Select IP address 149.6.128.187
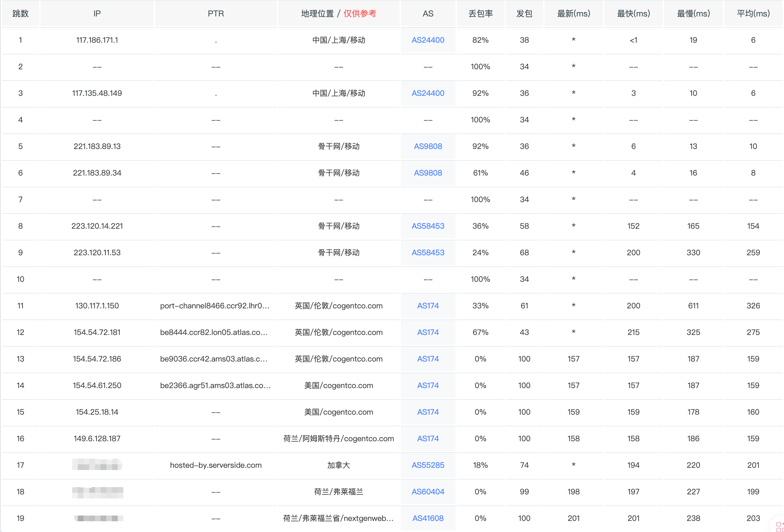This screenshot has height=532, width=784. (97, 439)
